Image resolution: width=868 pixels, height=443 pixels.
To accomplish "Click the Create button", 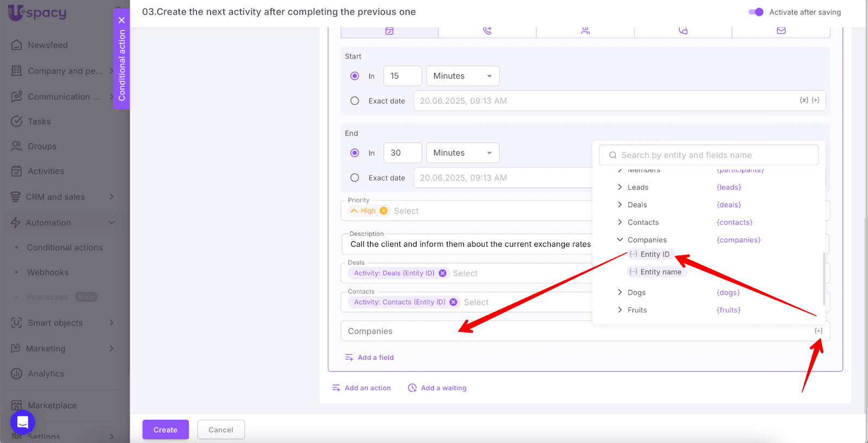I will point(165,429).
